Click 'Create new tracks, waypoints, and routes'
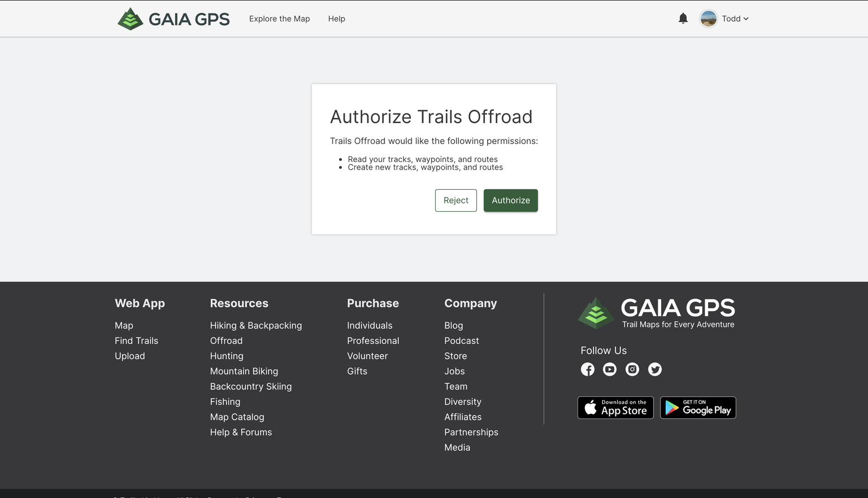This screenshot has width=868, height=498. pyautogui.click(x=426, y=167)
